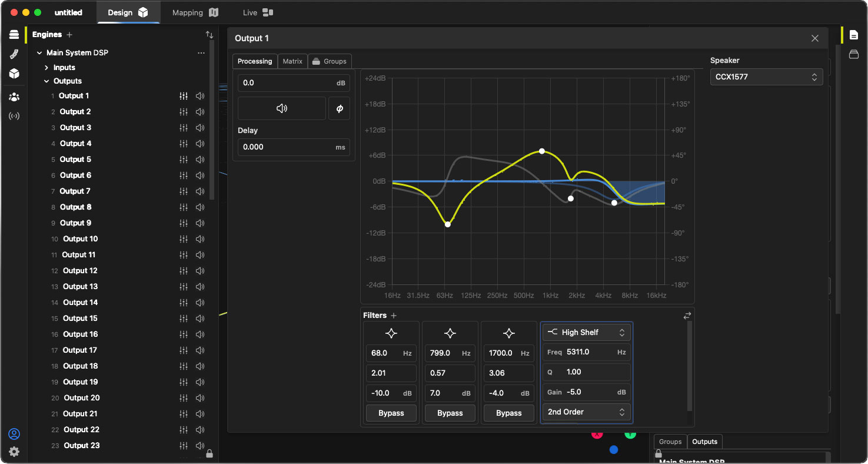The image size is (868, 464).
Task: Bypass the 68.0 Hz filter
Action: (391, 413)
